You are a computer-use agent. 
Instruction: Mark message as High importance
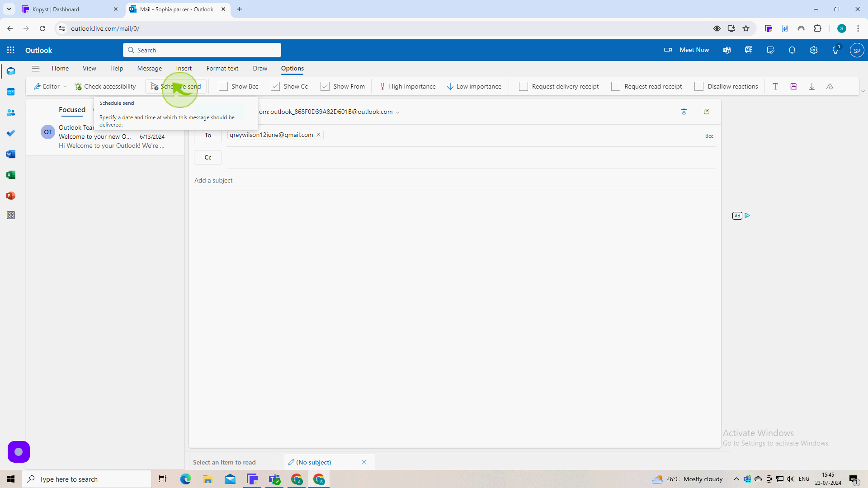[407, 86]
